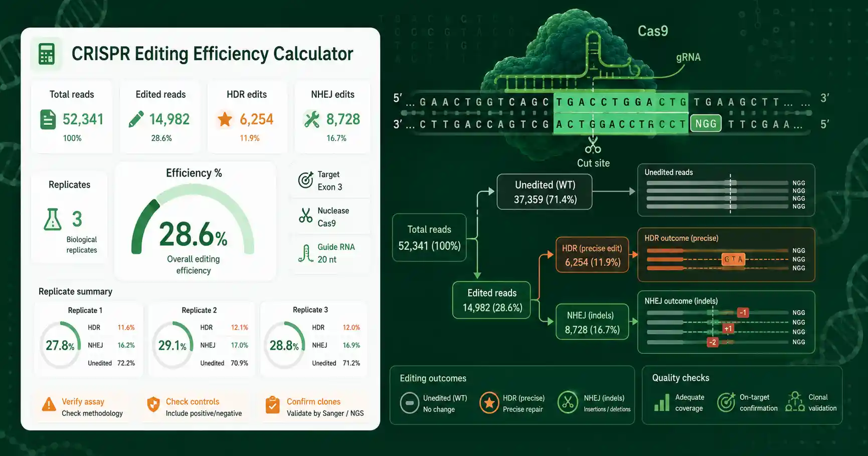Image resolution: width=868 pixels, height=456 pixels.
Task: Click the Replicate 2 29.1% ring gauge
Action: 172,345
